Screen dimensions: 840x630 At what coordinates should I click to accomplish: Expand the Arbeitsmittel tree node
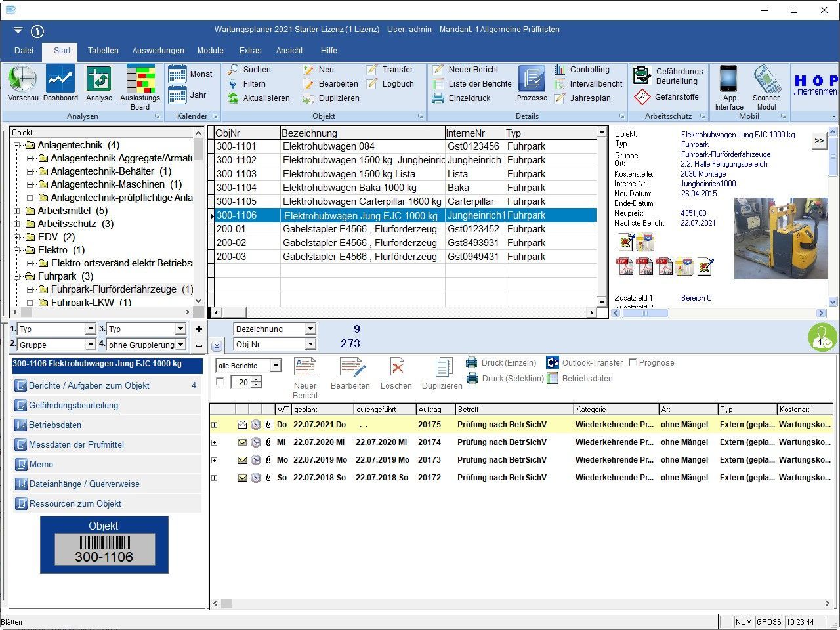17,211
